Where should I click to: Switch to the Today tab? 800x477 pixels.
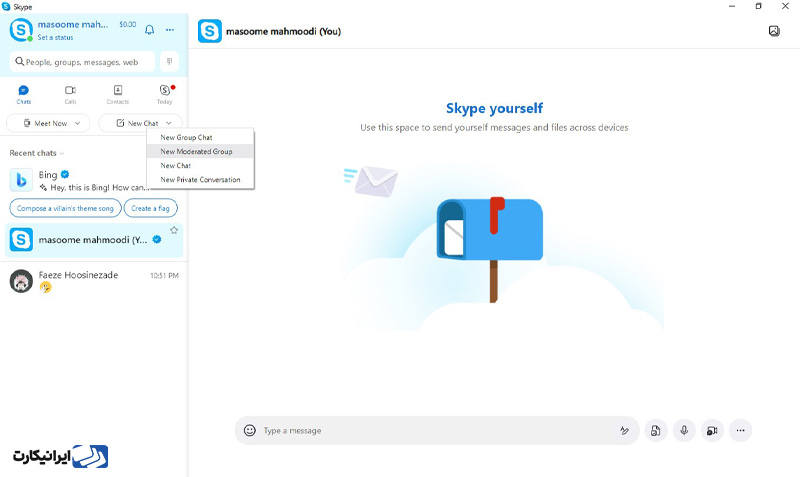[165, 94]
